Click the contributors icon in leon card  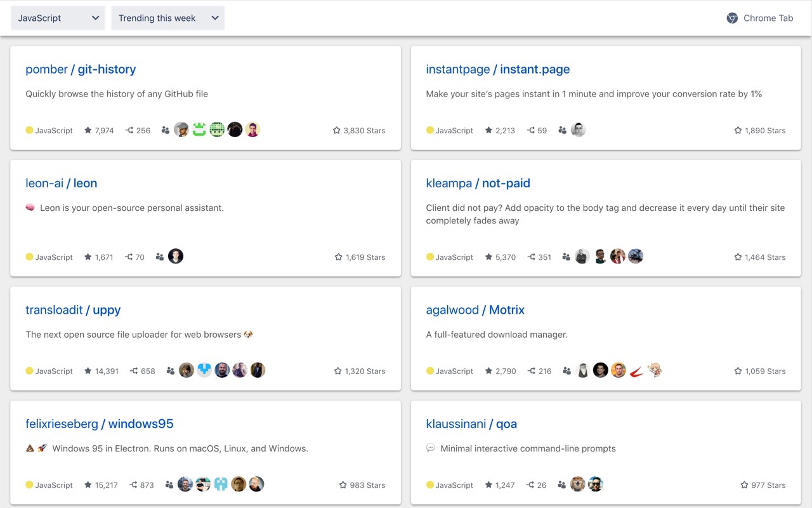tap(160, 257)
